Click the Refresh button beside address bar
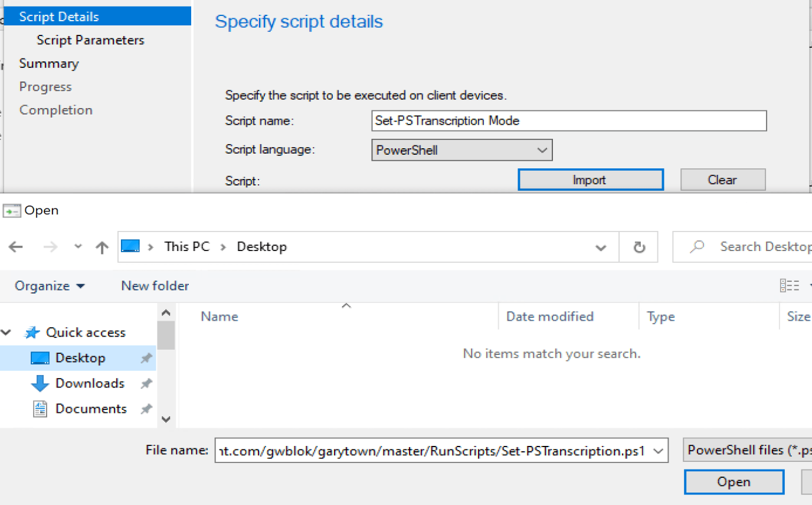Screen dimensions: 812x505 (639, 247)
